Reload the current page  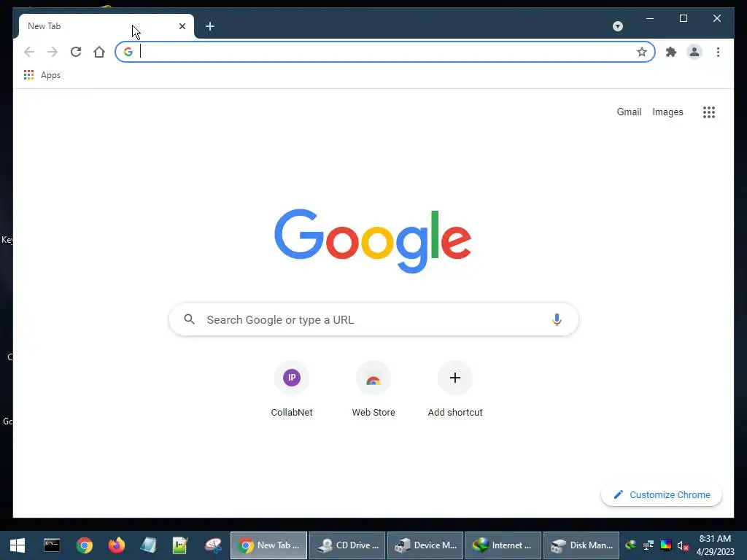tap(76, 52)
